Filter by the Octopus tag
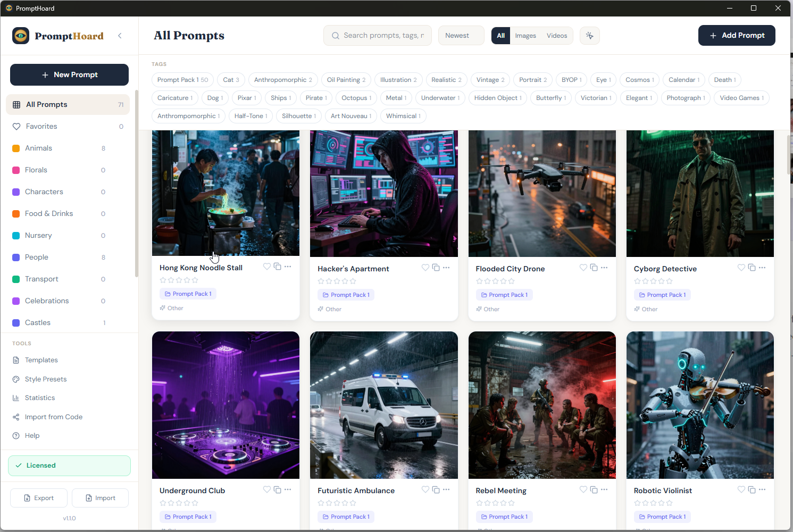793x532 pixels. (x=356, y=98)
